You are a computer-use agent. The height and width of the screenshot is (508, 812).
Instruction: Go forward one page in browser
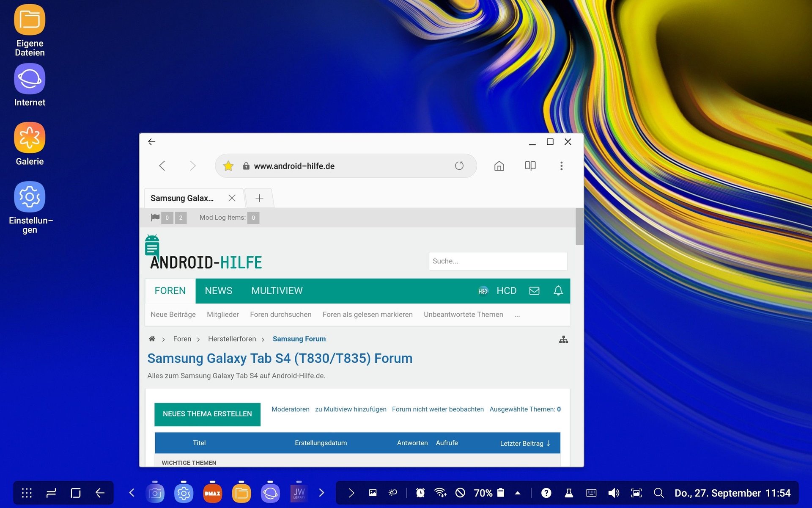[x=193, y=166]
